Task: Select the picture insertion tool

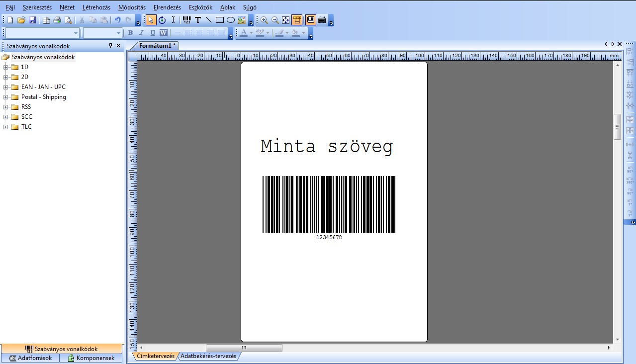Action: tap(242, 20)
